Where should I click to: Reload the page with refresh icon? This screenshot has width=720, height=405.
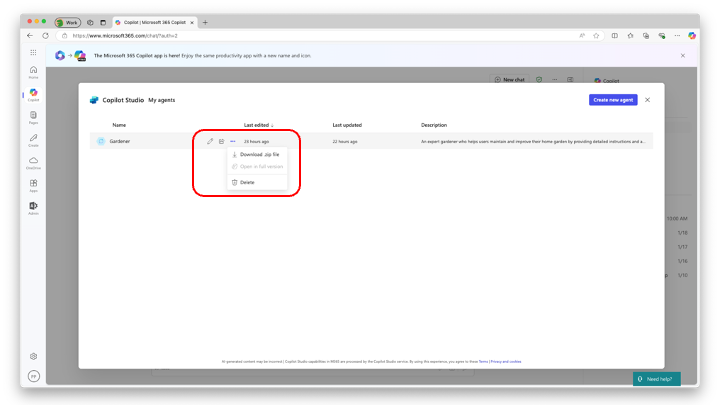pos(45,35)
